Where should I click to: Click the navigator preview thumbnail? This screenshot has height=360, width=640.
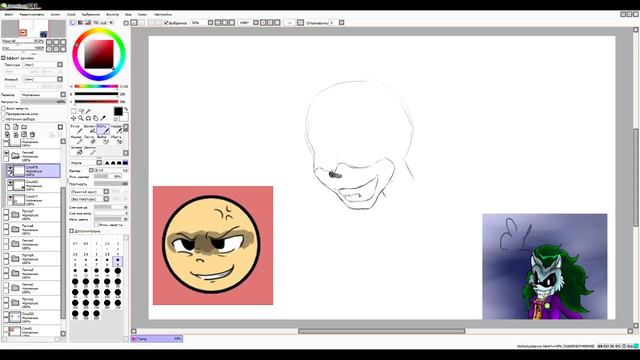pyautogui.click(x=33, y=29)
